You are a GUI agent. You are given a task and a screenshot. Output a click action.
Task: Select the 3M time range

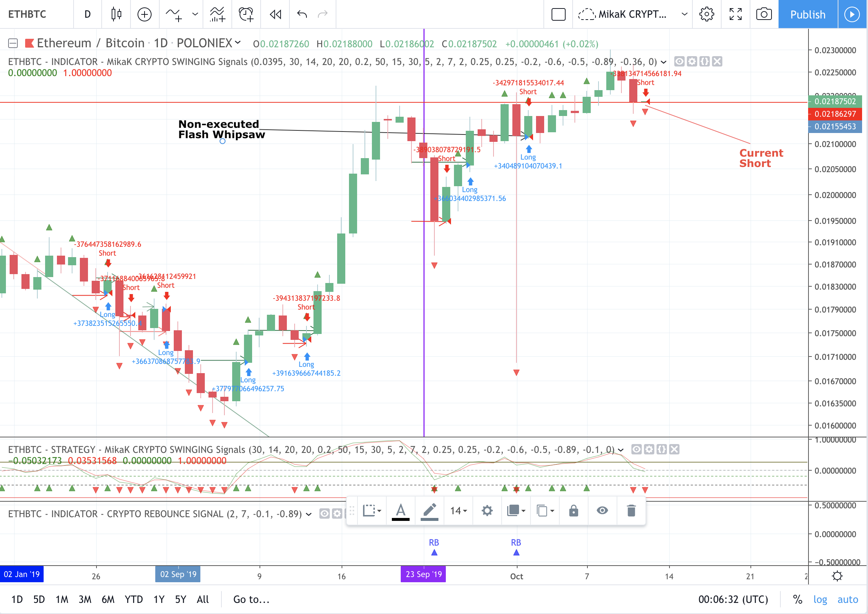(x=85, y=599)
